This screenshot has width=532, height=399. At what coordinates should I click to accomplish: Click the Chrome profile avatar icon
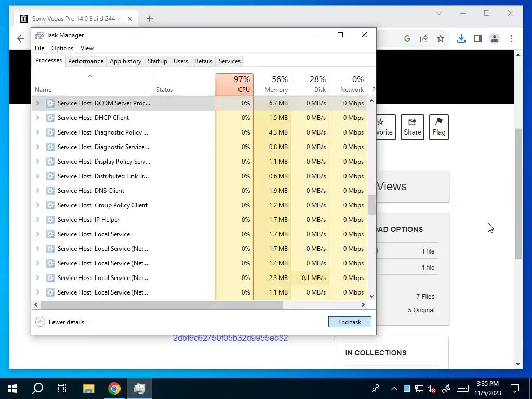495,38
